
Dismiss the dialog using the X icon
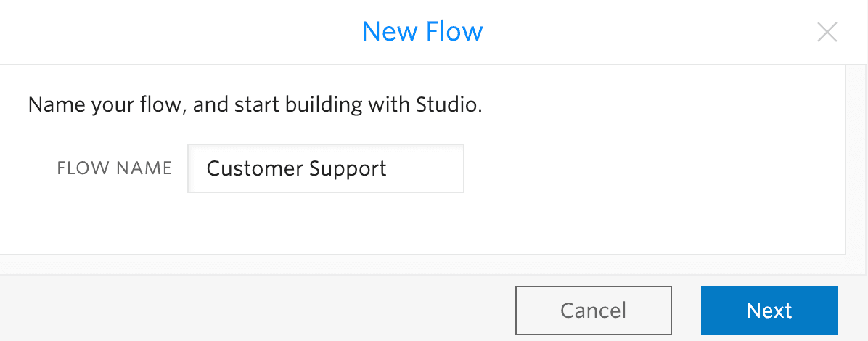[827, 32]
